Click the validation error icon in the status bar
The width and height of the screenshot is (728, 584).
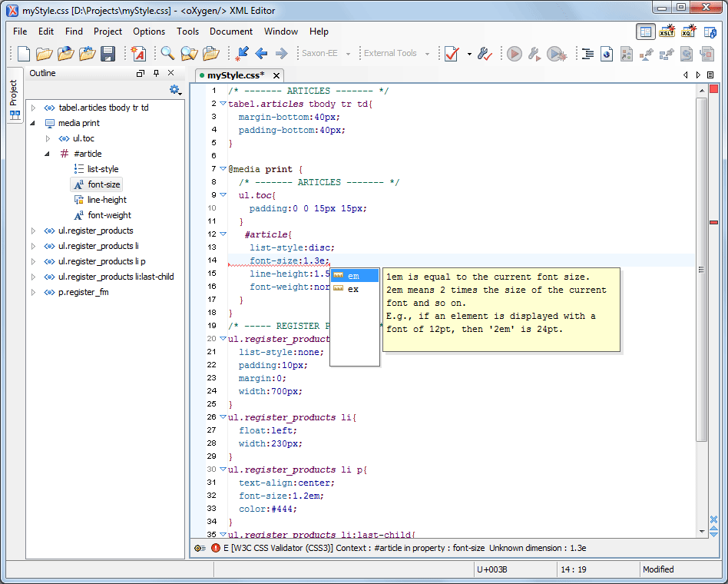(216, 548)
